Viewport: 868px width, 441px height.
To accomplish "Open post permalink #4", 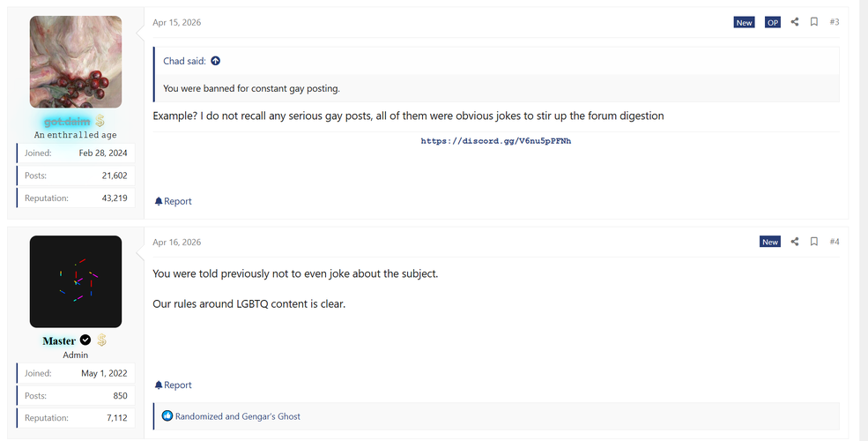I will [835, 242].
